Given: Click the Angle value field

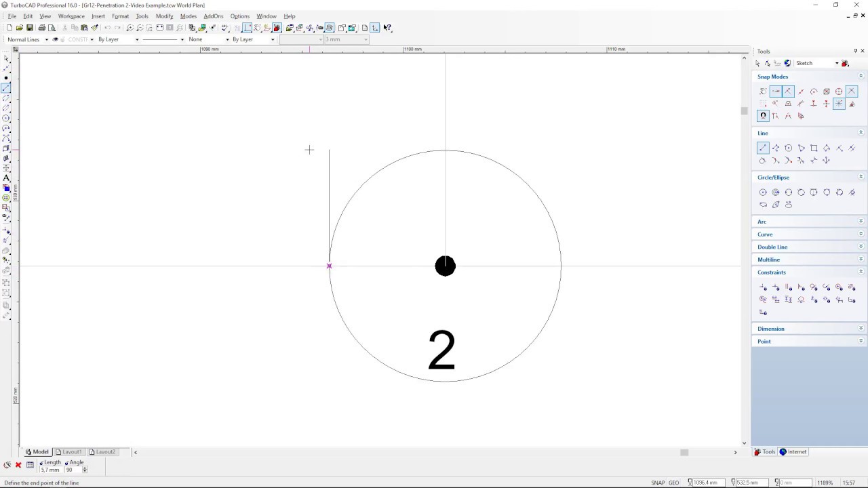Looking at the screenshot, I should point(73,470).
